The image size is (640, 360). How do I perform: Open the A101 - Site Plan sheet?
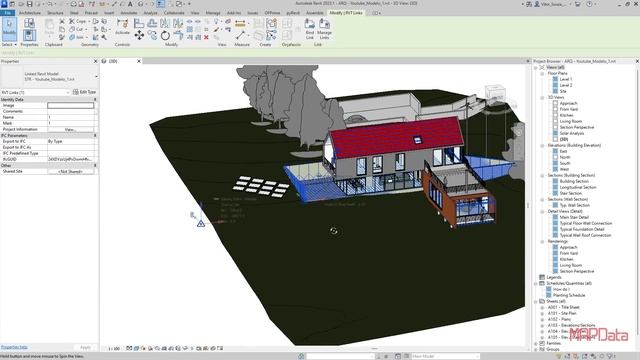(562, 313)
